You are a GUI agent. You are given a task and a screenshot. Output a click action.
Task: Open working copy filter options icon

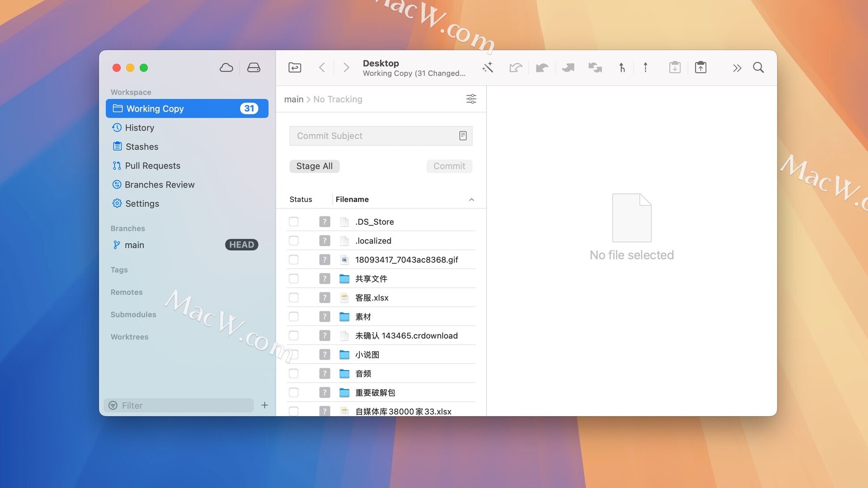(x=471, y=99)
